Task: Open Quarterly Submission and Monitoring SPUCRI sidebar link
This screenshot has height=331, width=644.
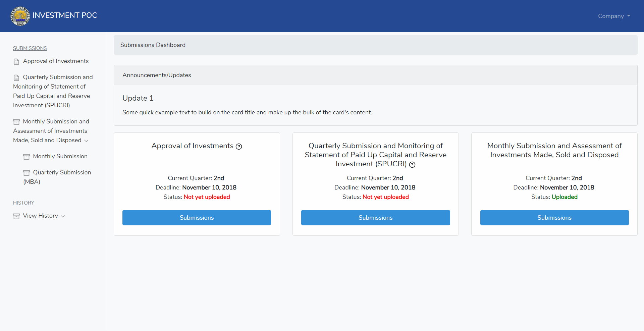Action: tap(53, 91)
